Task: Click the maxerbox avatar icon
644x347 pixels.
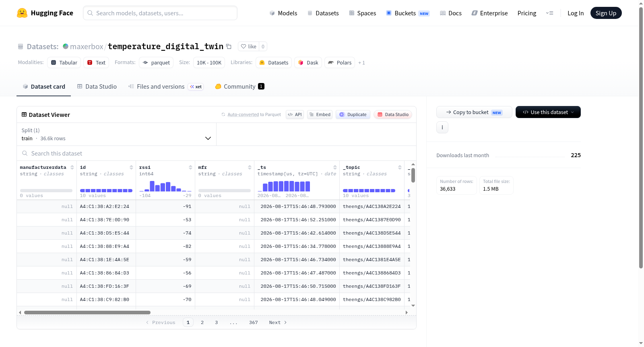Action: [x=66, y=46]
